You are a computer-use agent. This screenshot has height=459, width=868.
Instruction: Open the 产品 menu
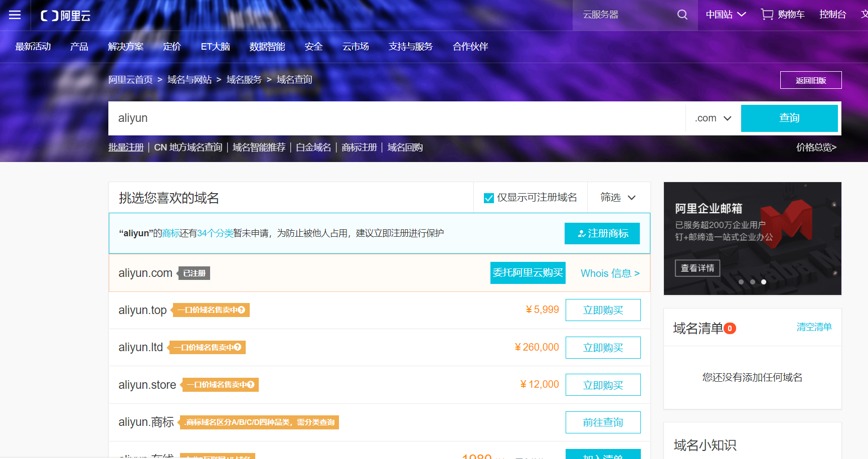[x=79, y=47]
